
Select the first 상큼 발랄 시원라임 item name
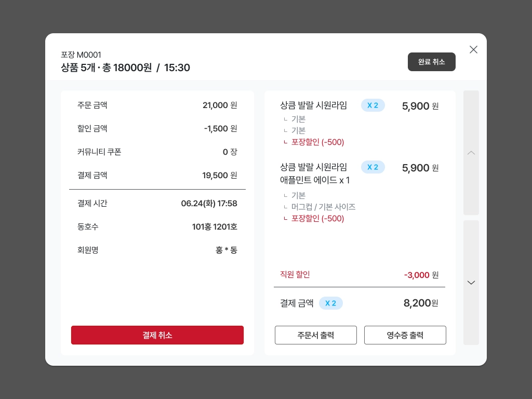click(313, 105)
